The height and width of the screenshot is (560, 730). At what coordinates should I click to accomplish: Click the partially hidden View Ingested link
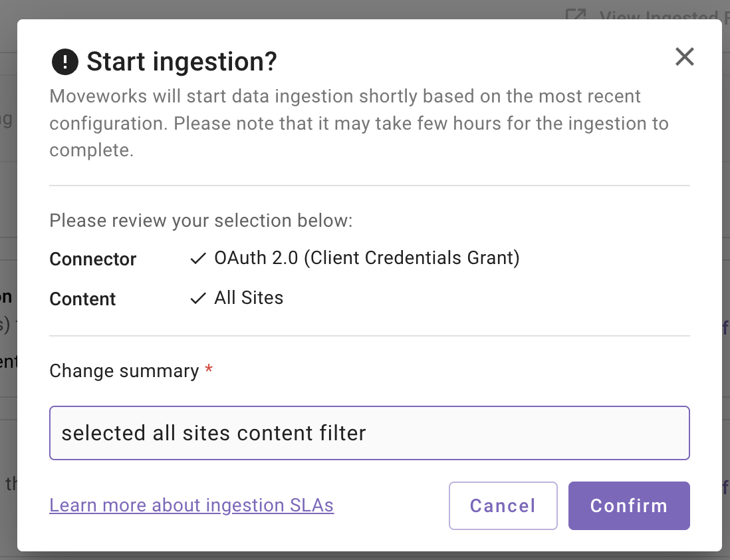point(658,15)
